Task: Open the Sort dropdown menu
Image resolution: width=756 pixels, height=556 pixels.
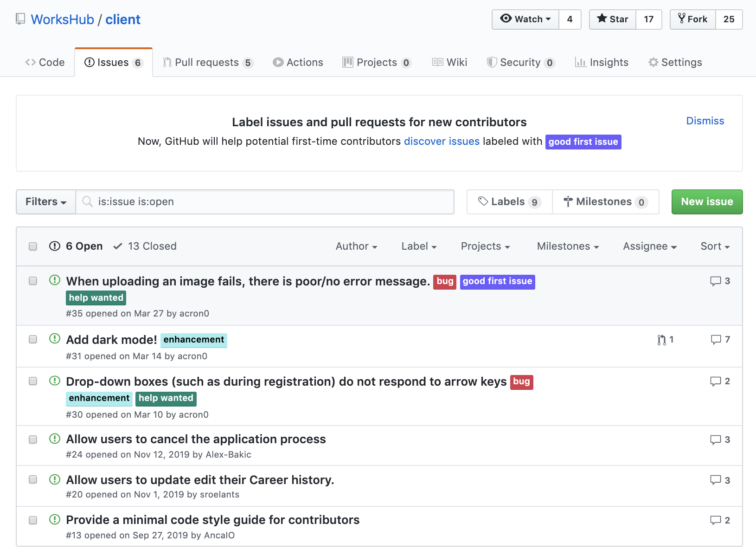Action: (715, 246)
